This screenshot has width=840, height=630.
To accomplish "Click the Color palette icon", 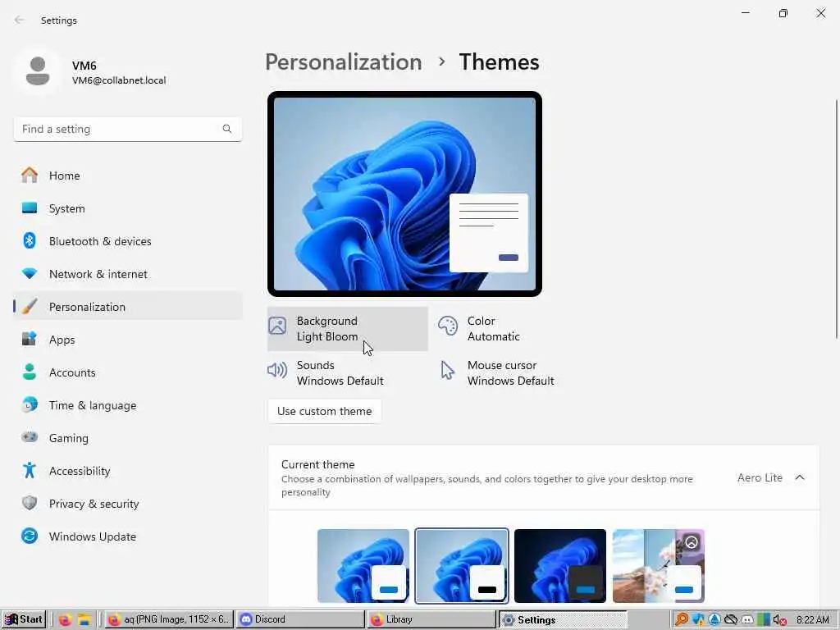I will click(x=448, y=326).
